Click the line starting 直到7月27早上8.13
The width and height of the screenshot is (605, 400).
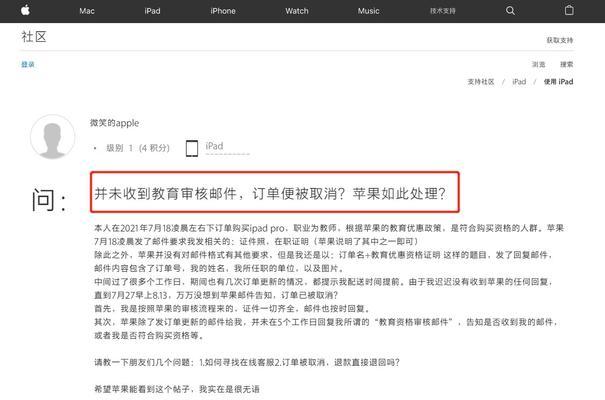[216, 295]
